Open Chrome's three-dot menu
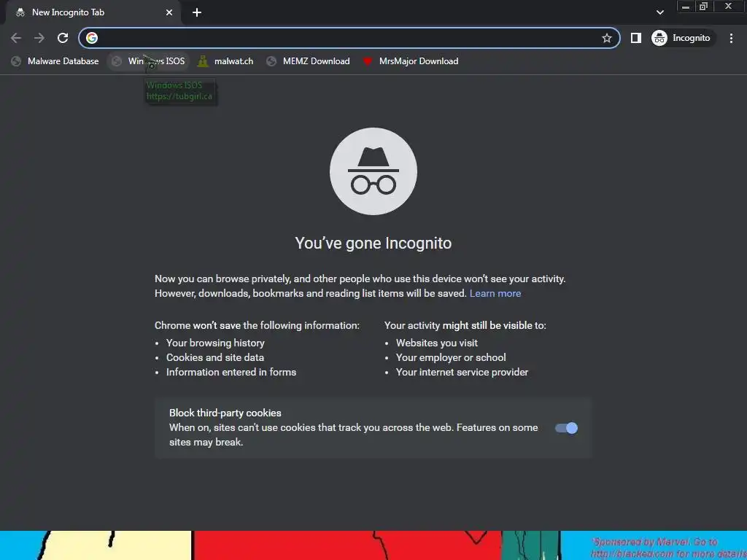Screen dimensions: 747x560 click(x=731, y=38)
